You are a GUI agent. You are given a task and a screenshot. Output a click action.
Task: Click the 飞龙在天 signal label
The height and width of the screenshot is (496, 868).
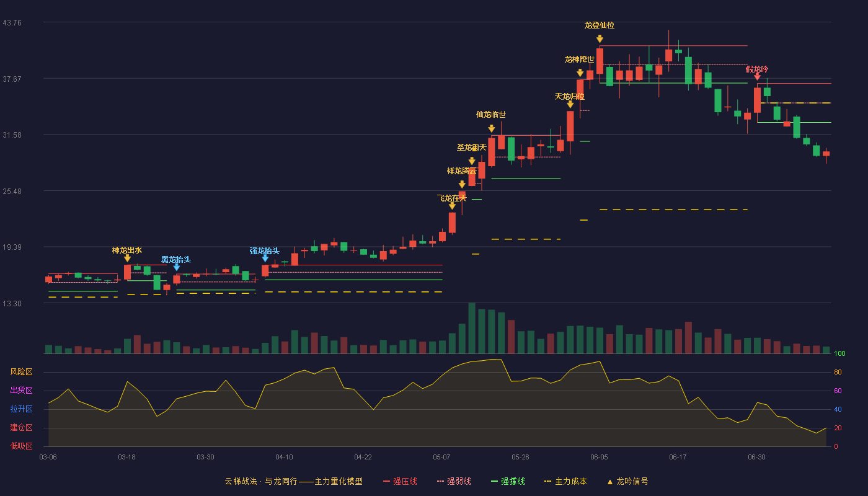pos(452,198)
